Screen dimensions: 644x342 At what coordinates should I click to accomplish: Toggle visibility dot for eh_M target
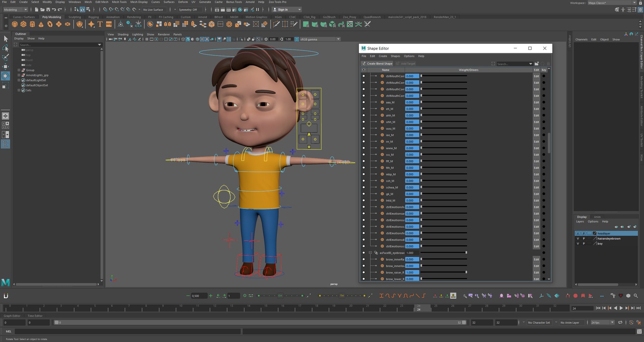coord(364,109)
